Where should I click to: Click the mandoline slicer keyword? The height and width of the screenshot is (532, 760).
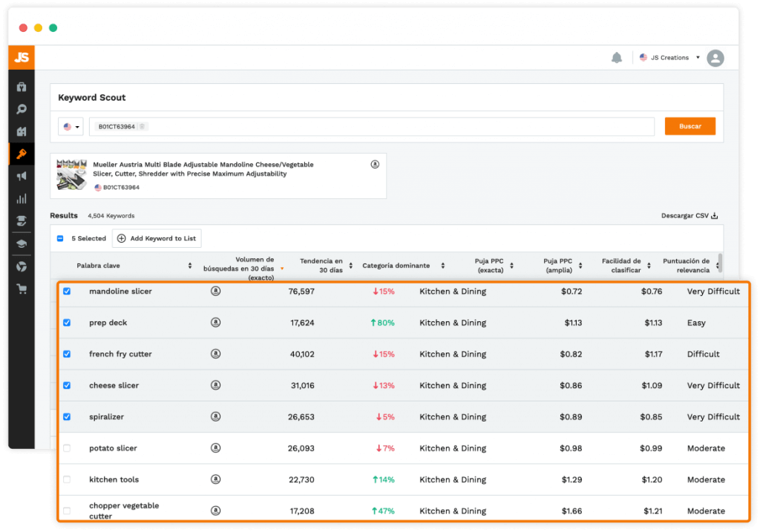120,291
